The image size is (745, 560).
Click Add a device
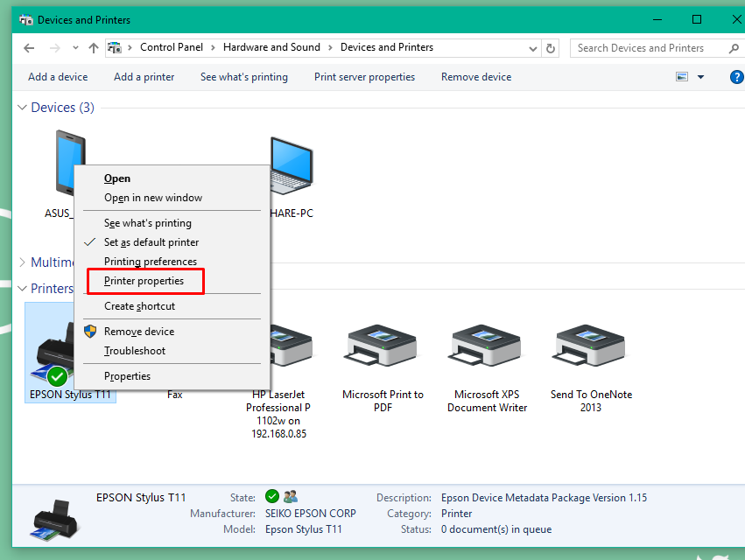click(58, 77)
